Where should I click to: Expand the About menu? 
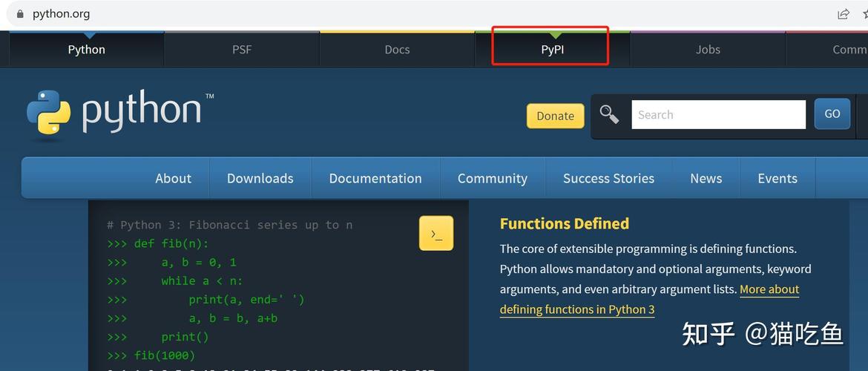pyautogui.click(x=174, y=178)
